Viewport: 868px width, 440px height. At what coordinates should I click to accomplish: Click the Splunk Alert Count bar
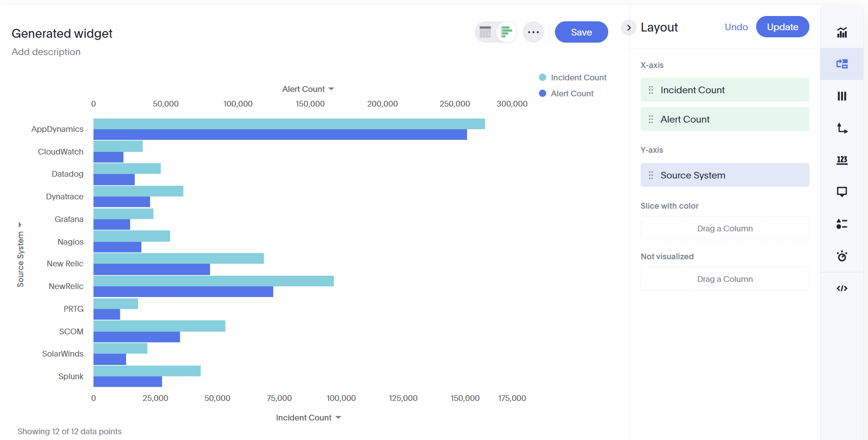[x=128, y=382]
